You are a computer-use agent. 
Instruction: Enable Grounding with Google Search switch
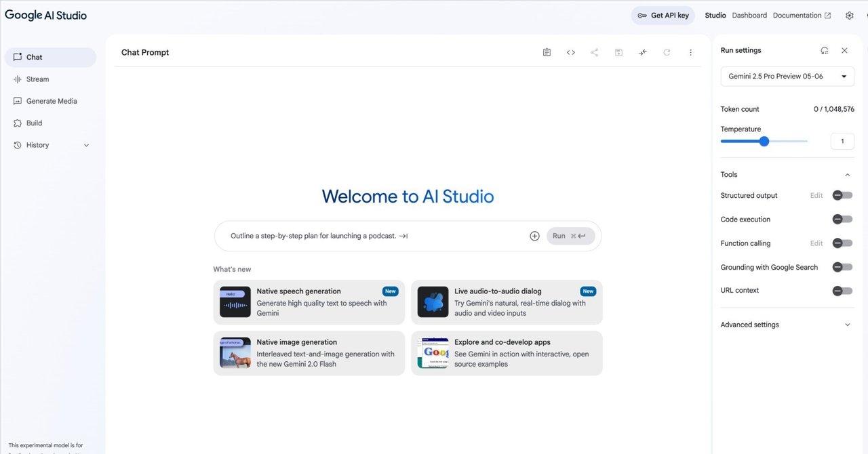842,267
